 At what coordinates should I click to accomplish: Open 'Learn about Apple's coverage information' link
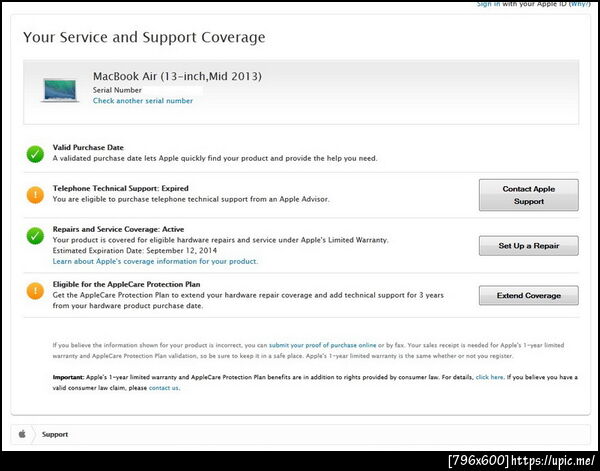pyautogui.click(x=155, y=261)
